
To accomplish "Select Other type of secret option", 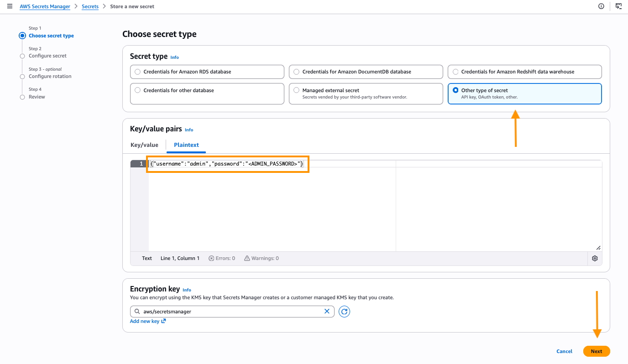I will (x=525, y=94).
